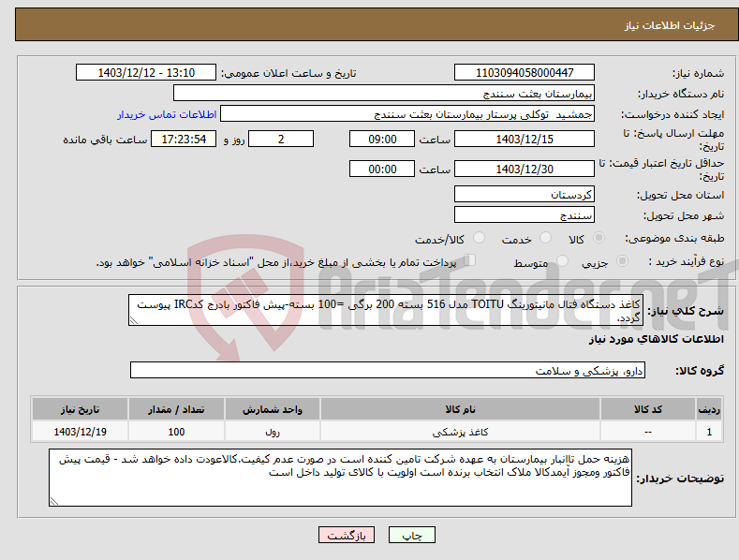Click the row number cell 1

click(x=709, y=432)
